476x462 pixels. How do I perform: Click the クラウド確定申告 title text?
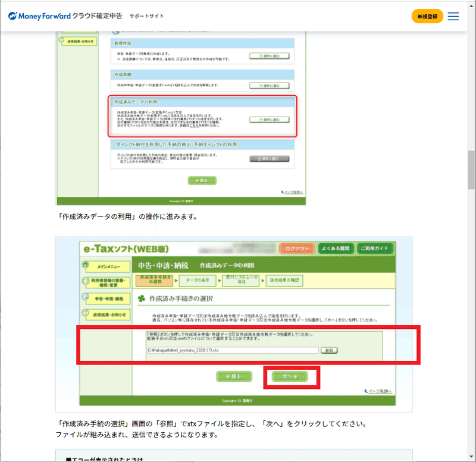click(x=97, y=16)
